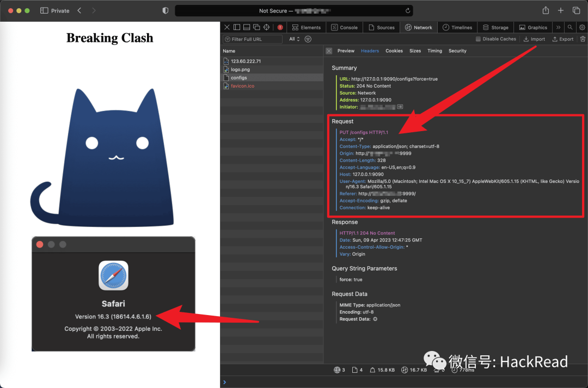Show the red error count indicator

[x=280, y=27]
